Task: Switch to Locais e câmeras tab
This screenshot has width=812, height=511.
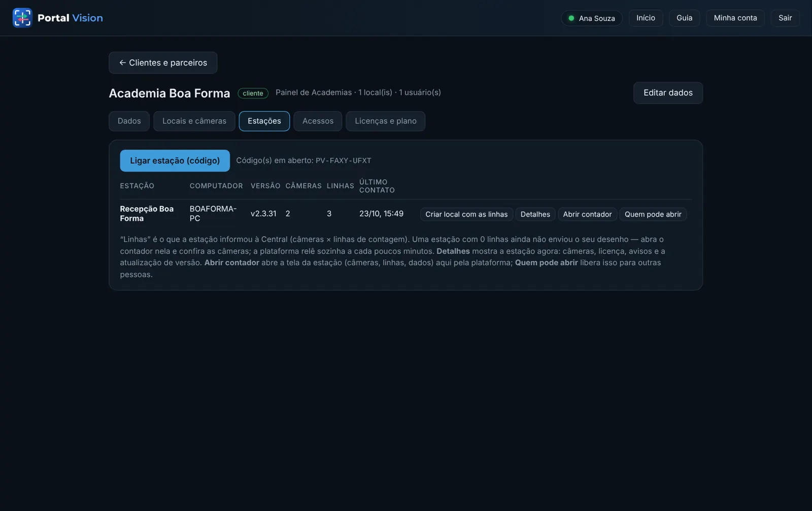Action: (194, 121)
